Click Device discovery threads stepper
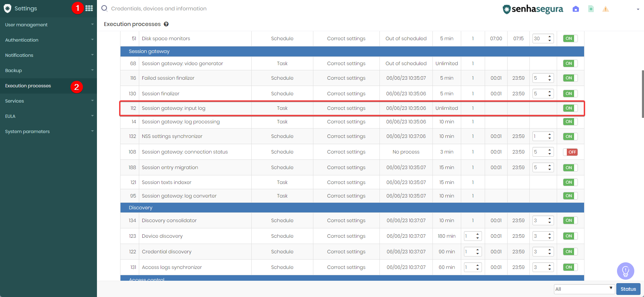The image size is (644, 297). point(473,236)
